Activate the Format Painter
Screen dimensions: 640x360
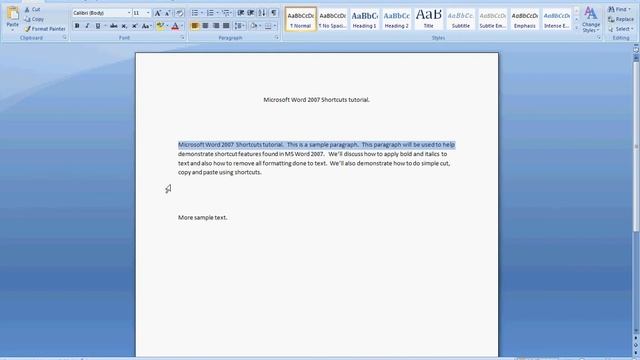pos(44,29)
